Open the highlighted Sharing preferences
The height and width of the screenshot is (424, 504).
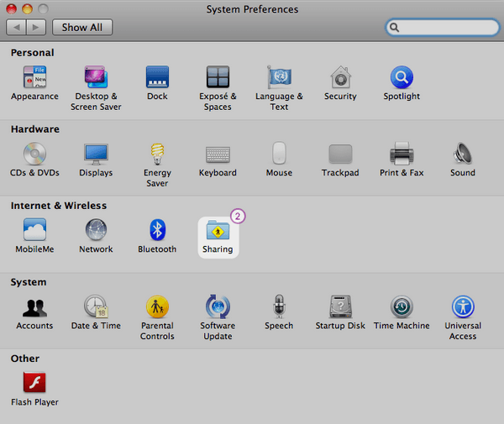point(218,237)
